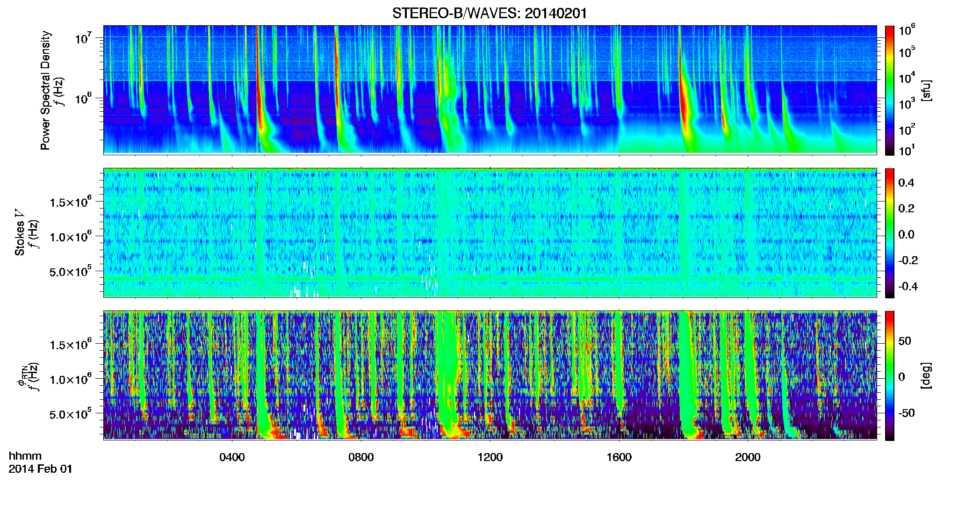Viewport: 980px width, 505px height.
Task: Click the 2014 Feb 01 date label
Action: (x=41, y=469)
